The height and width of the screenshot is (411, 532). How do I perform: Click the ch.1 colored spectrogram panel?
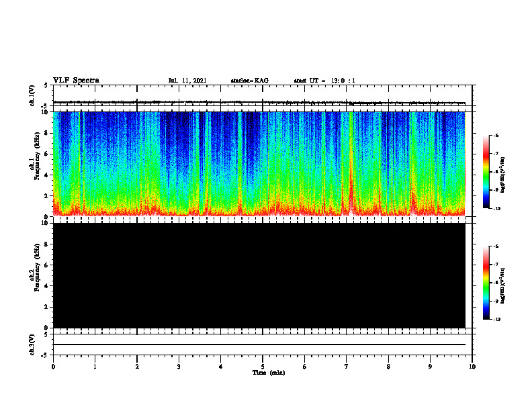[x=259, y=164]
